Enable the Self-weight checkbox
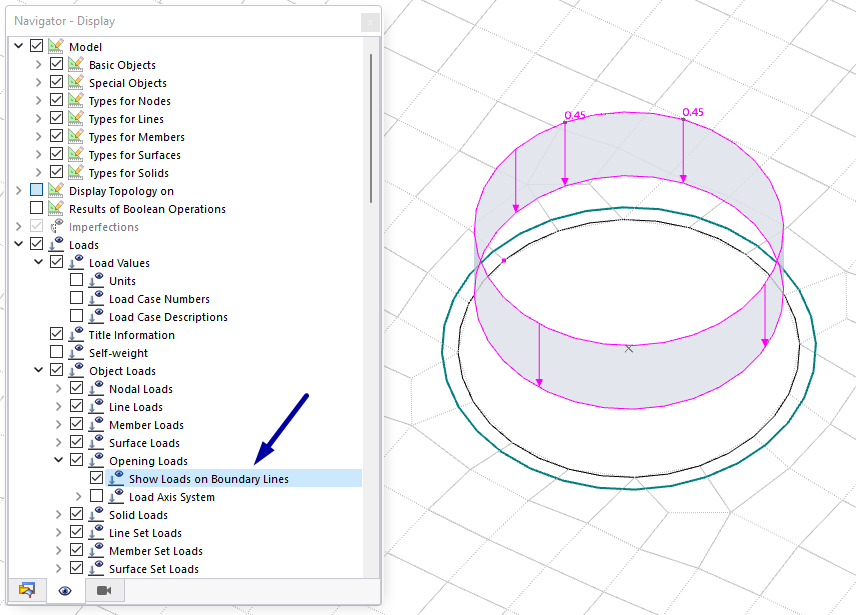The image size is (856, 615). [x=57, y=352]
